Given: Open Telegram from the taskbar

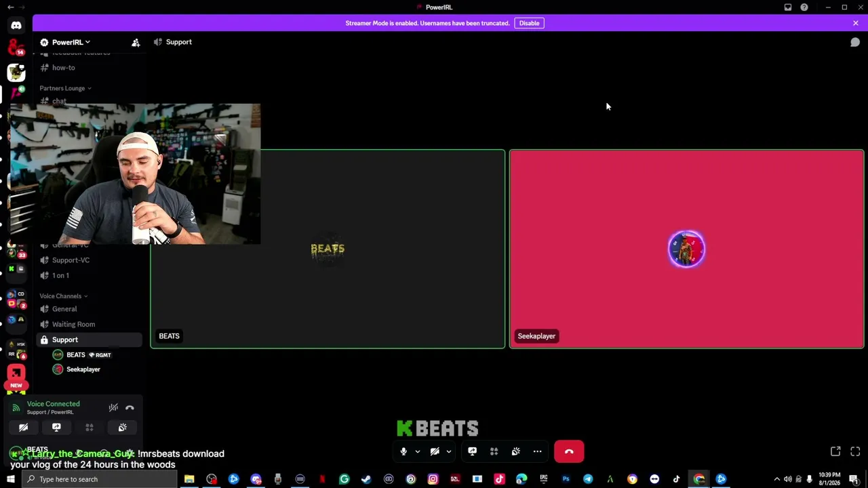Looking at the screenshot, I should (588, 479).
